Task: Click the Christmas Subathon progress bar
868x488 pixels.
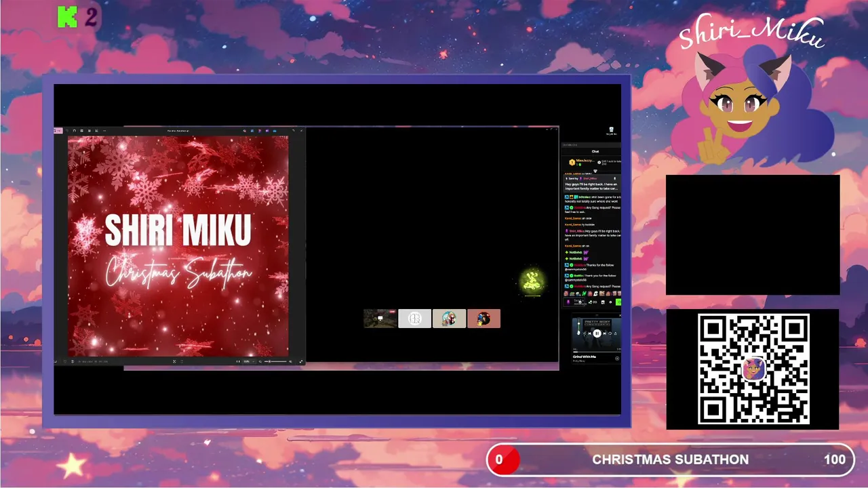Action: coord(671,460)
